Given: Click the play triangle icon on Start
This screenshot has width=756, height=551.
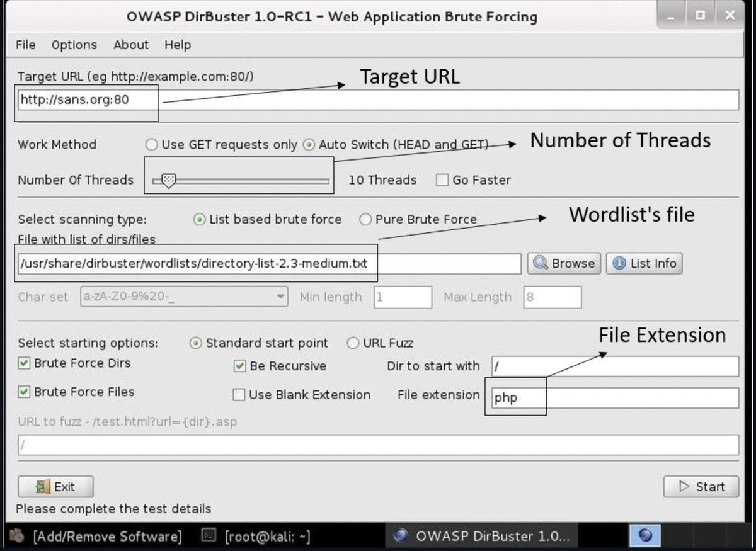Looking at the screenshot, I should coord(685,486).
